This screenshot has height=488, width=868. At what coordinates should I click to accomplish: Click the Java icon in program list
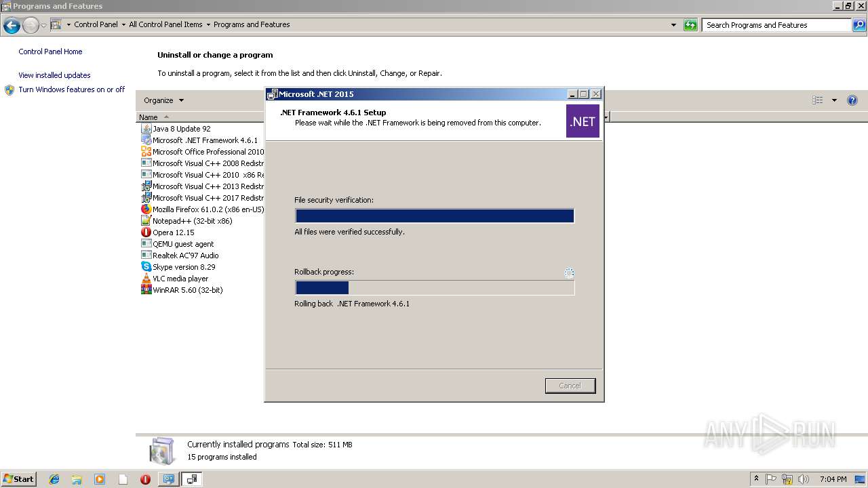146,128
